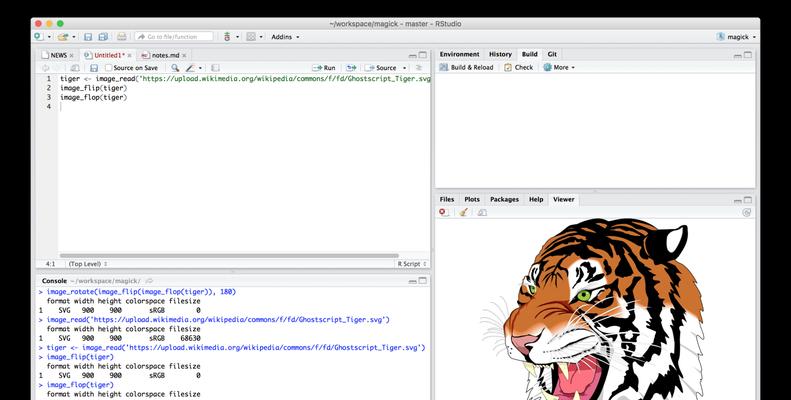This screenshot has width=791, height=400.
Task: Maximize the Build pane
Action: [748, 55]
